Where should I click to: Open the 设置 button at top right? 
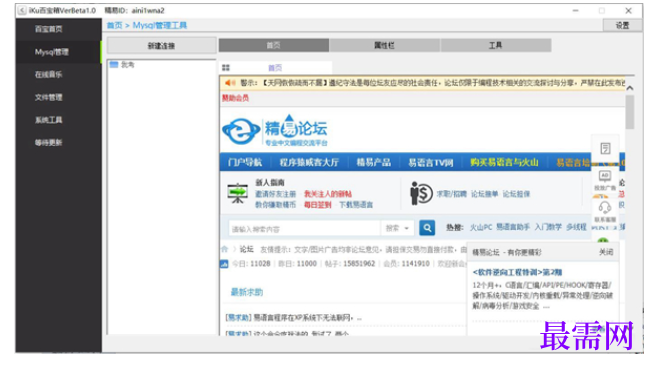(622, 26)
